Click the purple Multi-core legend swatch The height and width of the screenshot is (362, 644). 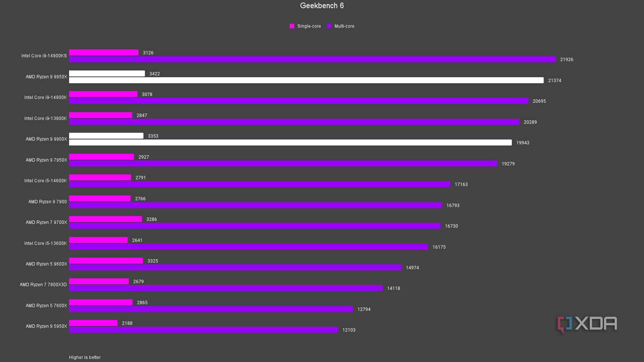(x=328, y=26)
